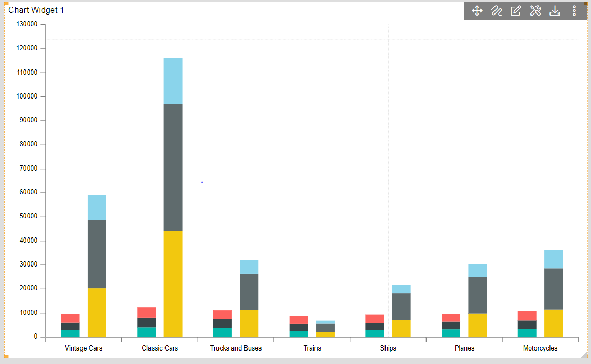The width and height of the screenshot is (591, 364).
Task: Click the red segment of Trucks and Buses bar
Action: coord(223,315)
